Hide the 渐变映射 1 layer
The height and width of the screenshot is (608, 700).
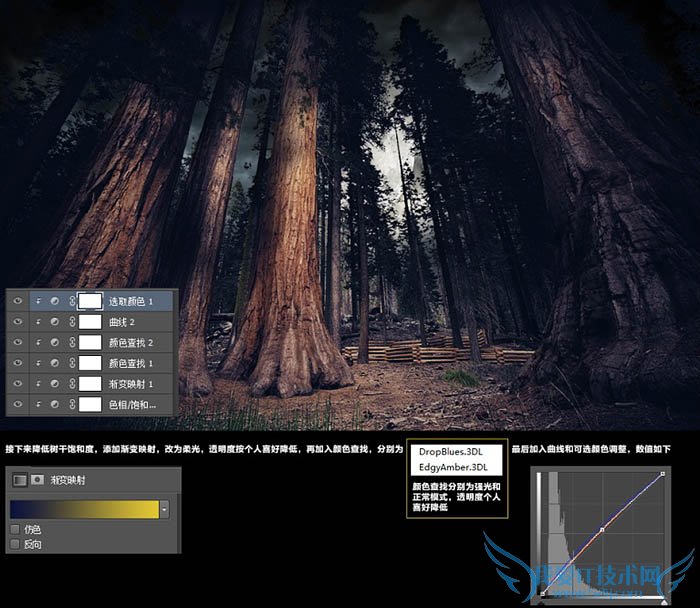tap(17, 383)
